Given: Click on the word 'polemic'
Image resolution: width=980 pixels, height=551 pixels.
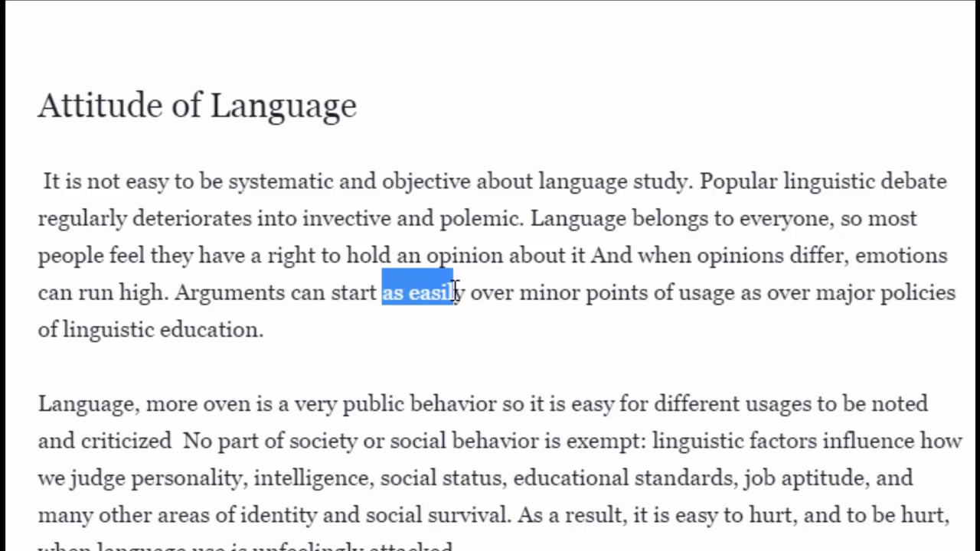Looking at the screenshot, I should point(479,219).
